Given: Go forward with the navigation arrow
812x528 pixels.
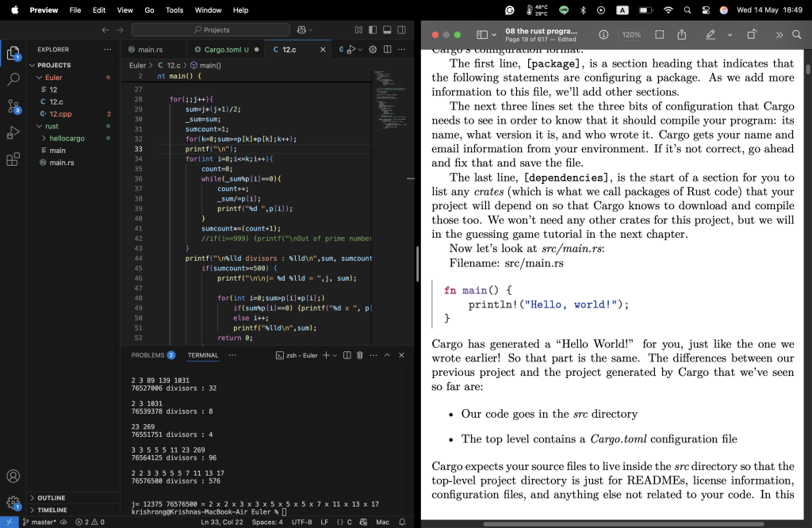Looking at the screenshot, I should pyautogui.click(x=120, y=30).
